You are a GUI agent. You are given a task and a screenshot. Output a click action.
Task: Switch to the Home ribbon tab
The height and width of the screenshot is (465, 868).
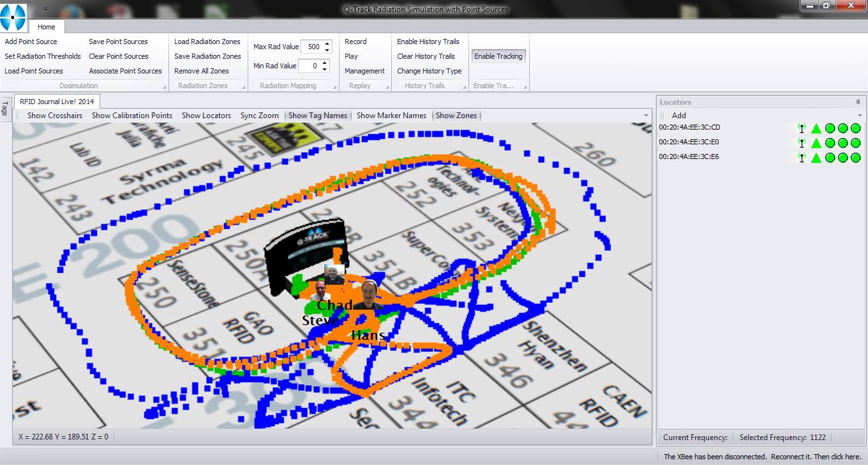(46, 27)
